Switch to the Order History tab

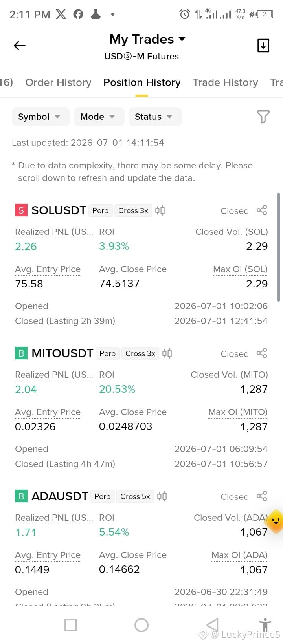pyautogui.click(x=58, y=82)
